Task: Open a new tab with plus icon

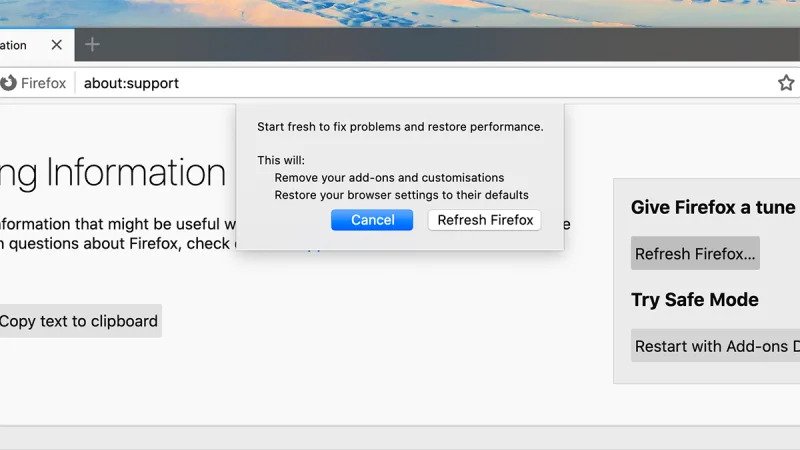Action: click(92, 45)
